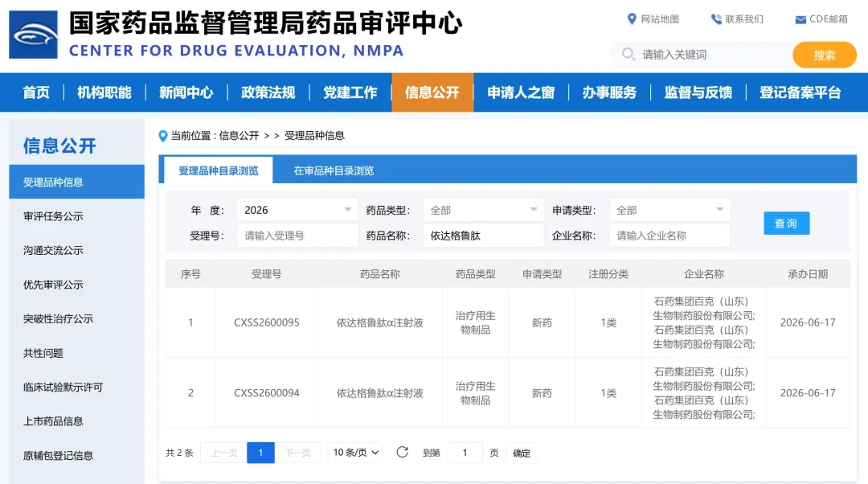
Task: Open 申请人之窗 in the navigation bar
Action: (521, 92)
